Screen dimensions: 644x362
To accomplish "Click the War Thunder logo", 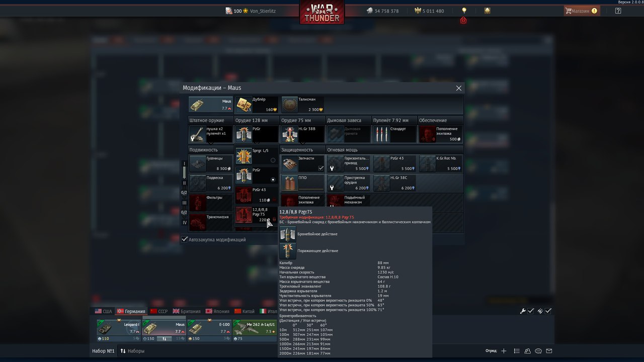I will (x=322, y=13).
